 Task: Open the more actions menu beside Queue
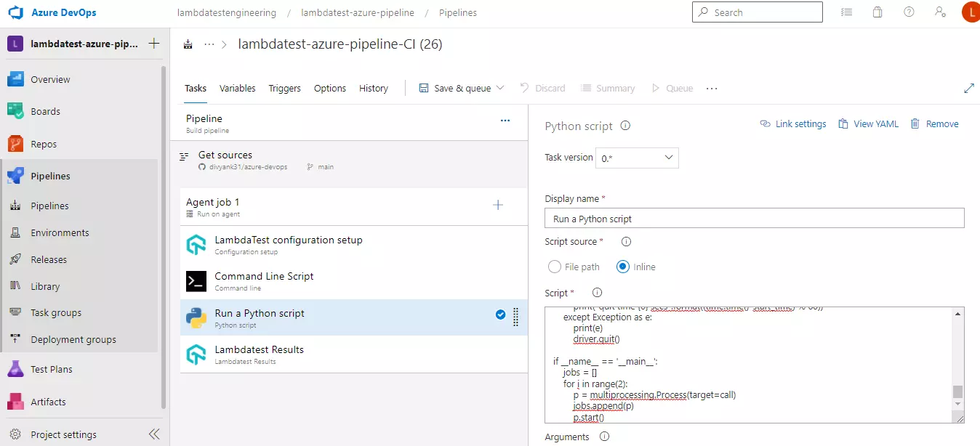coord(712,88)
